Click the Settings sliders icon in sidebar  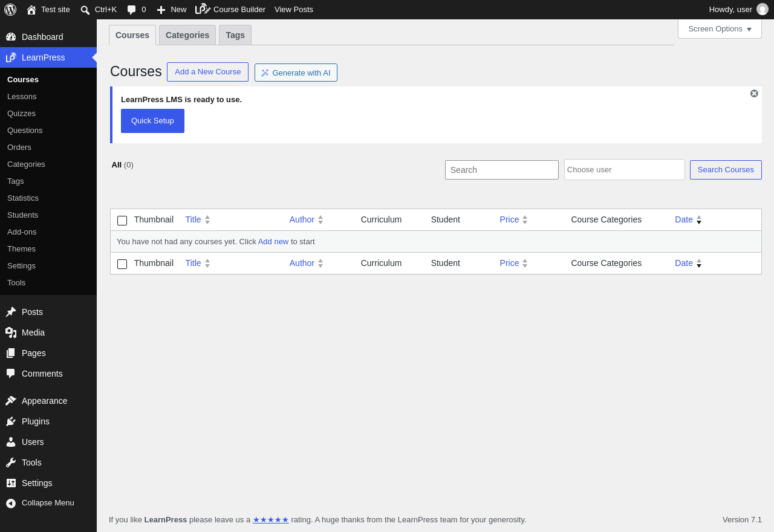tap(11, 483)
